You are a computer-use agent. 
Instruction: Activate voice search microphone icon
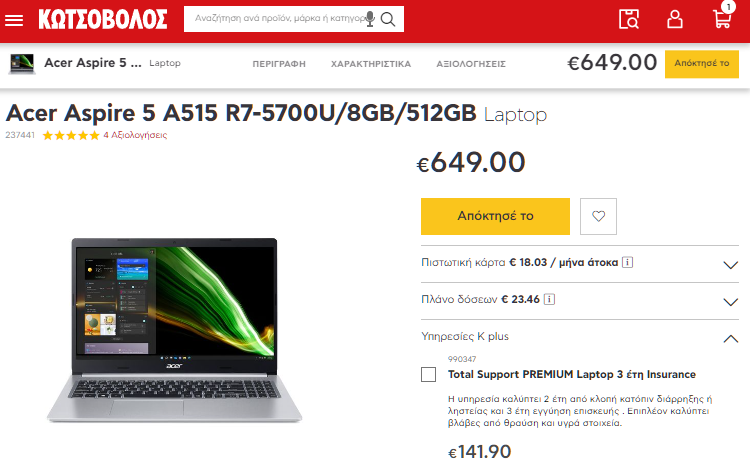point(370,19)
